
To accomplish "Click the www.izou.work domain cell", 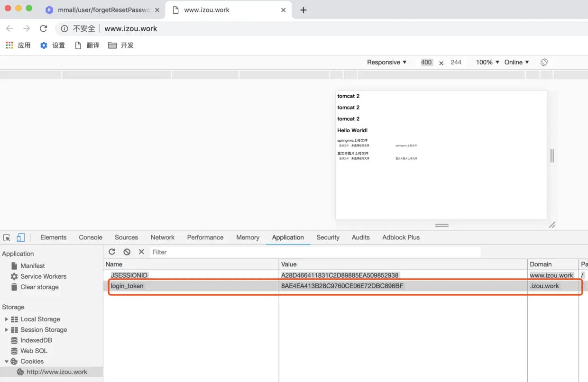I will [x=551, y=275].
